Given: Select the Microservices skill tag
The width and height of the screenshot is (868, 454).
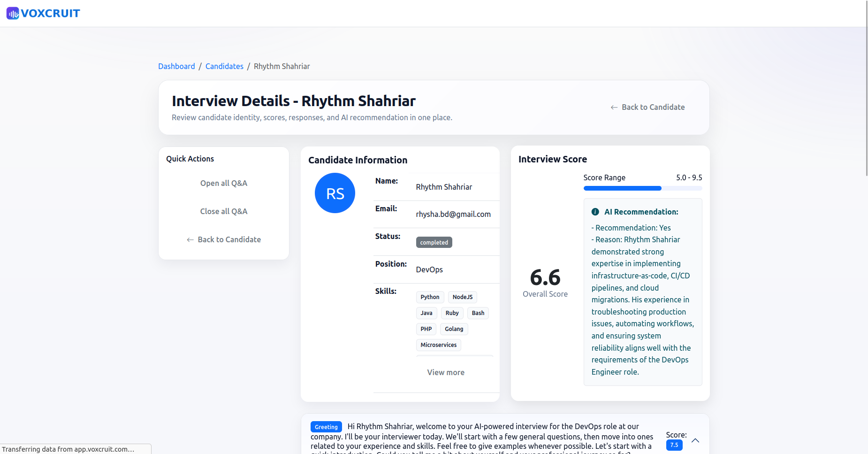Looking at the screenshot, I should (x=438, y=345).
